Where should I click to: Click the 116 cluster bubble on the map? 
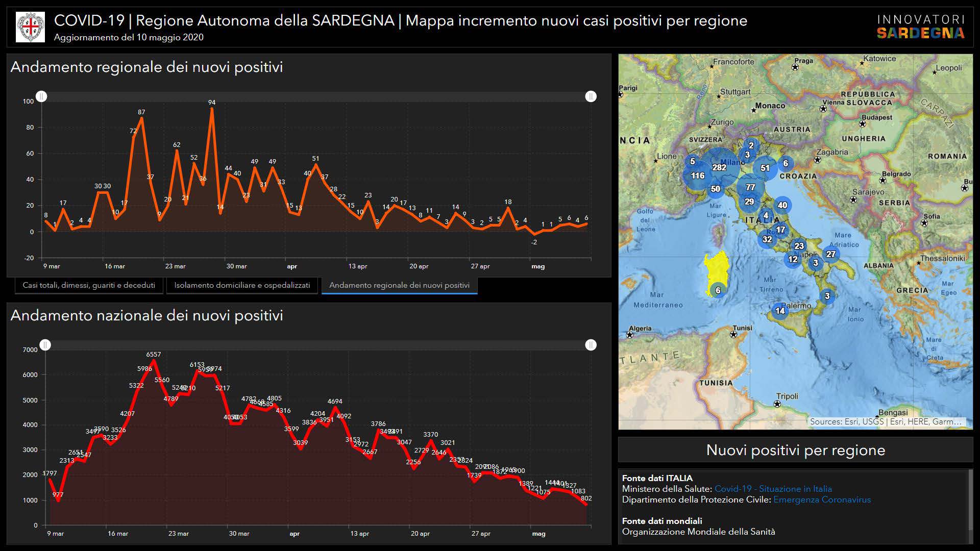697,176
